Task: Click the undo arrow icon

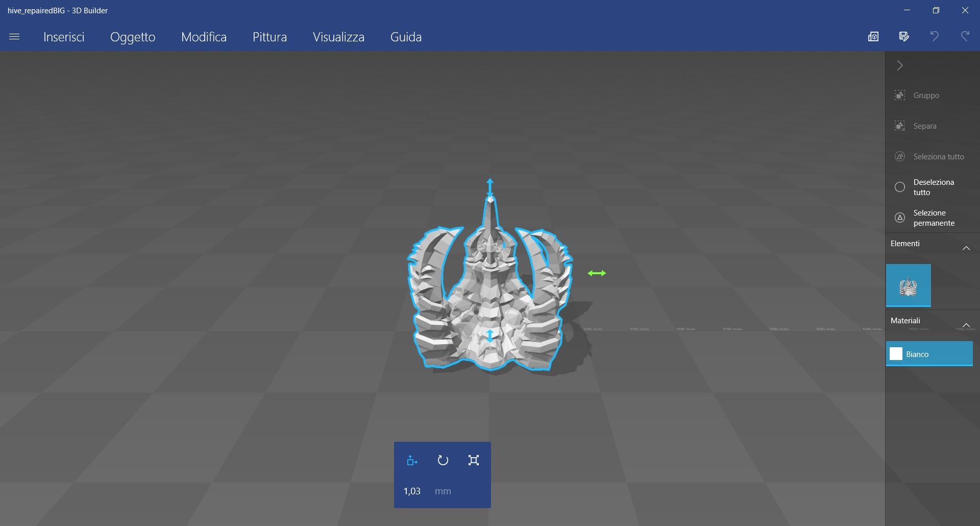Action: (x=934, y=36)
